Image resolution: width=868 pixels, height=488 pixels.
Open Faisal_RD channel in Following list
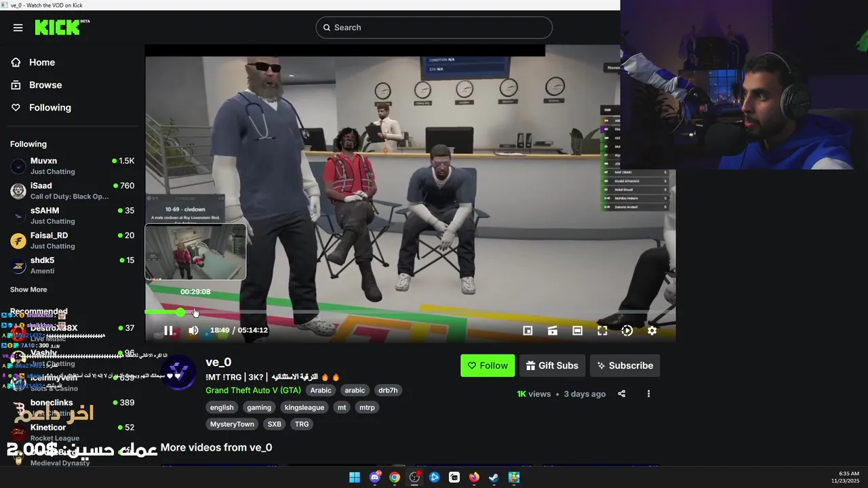pyautogui.click(x=72, y=241)
